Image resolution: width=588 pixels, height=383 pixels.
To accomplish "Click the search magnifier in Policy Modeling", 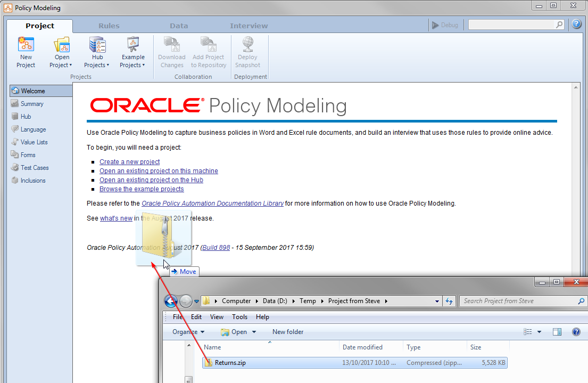I will point(559,25).
